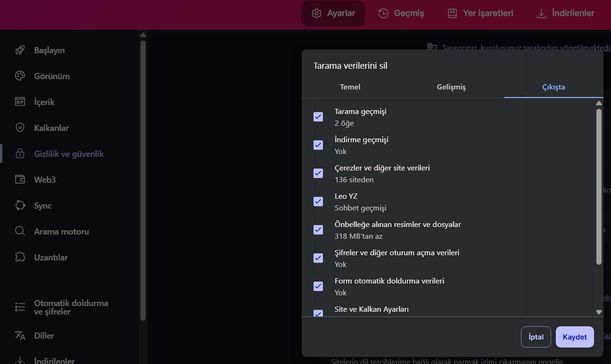This screenshot has width=611, height=364.
Task: Uncheck Leo YZ checkbox
Action: (x=318, y=202)
